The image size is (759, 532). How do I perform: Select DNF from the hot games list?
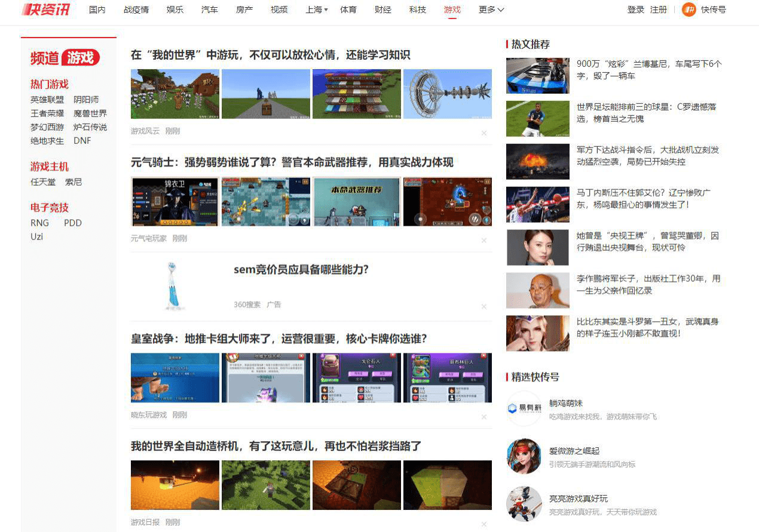click(x=82, y=141)
